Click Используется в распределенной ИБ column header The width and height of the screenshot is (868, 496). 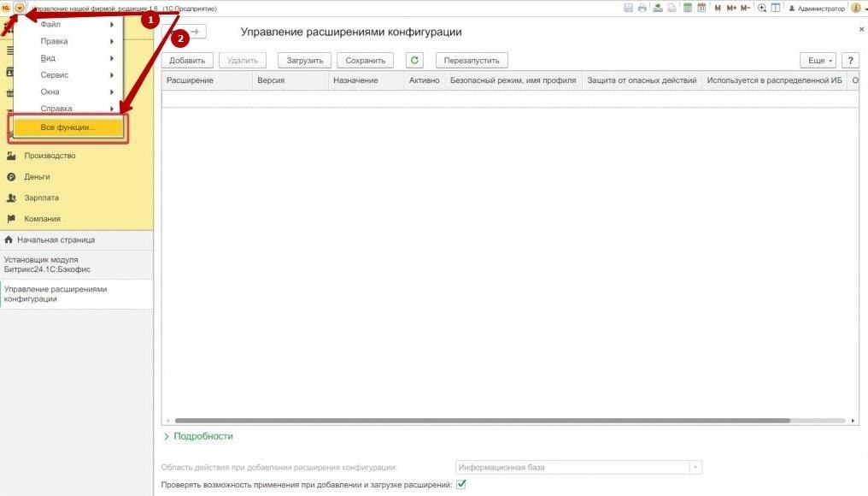(774, 80)
